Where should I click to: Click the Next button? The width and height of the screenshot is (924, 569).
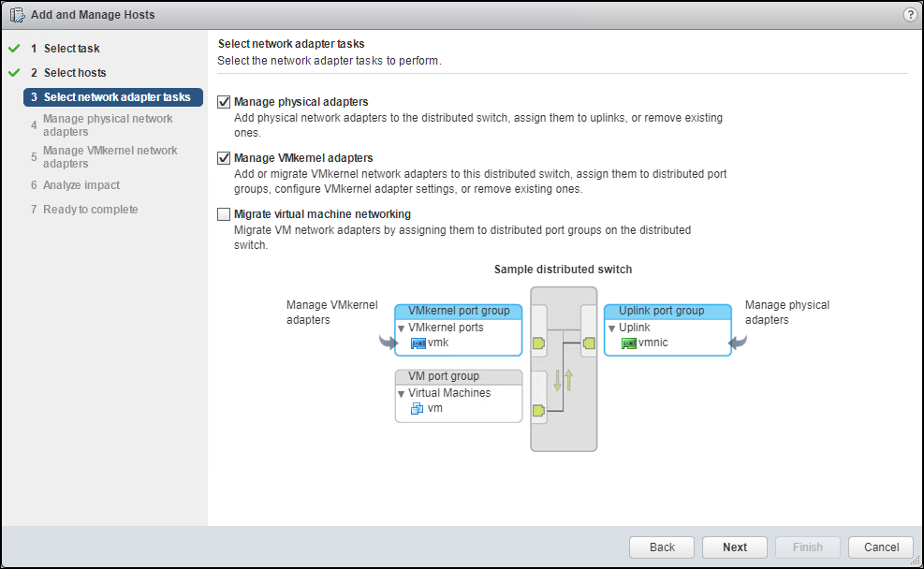[x=734, y=547]
